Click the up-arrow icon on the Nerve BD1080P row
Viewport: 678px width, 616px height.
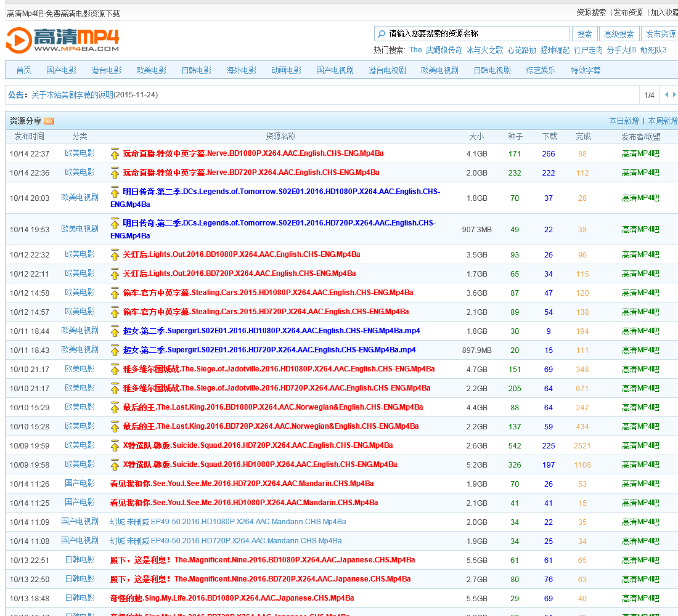click(115, 153)
